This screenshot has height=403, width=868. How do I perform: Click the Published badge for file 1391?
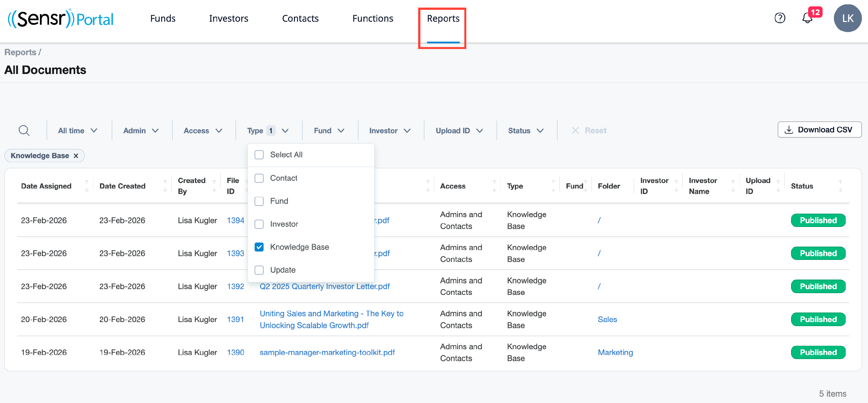coord(818,319)
